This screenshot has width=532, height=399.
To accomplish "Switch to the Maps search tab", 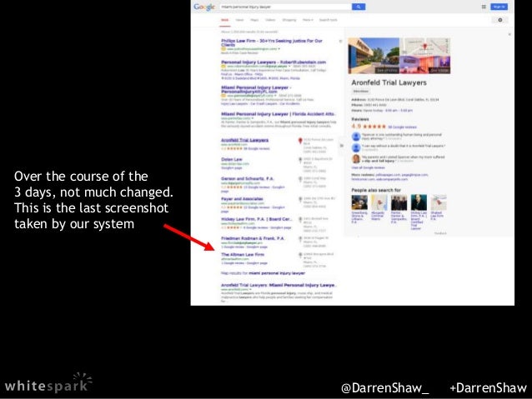I will (254, 20).
